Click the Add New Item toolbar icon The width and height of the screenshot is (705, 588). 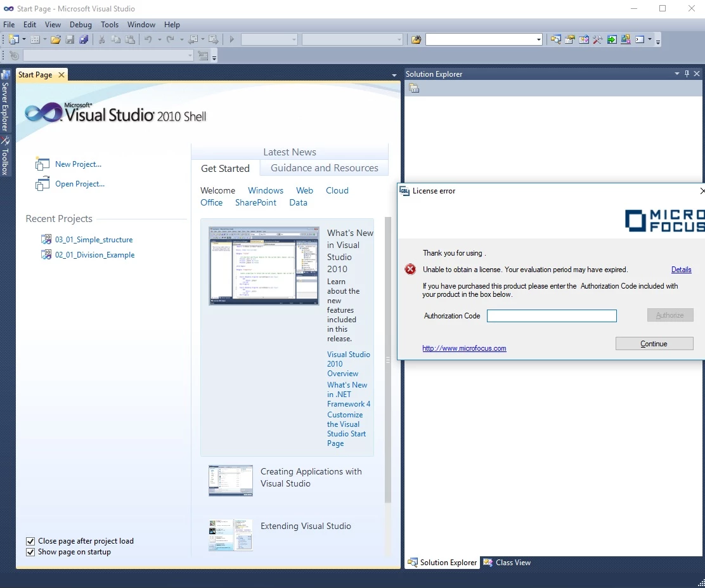tap(35, 39)
